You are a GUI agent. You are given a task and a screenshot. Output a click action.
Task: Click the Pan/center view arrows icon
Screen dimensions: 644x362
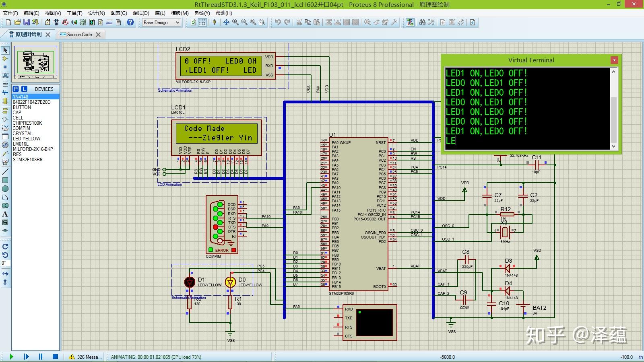pos(226,23)
